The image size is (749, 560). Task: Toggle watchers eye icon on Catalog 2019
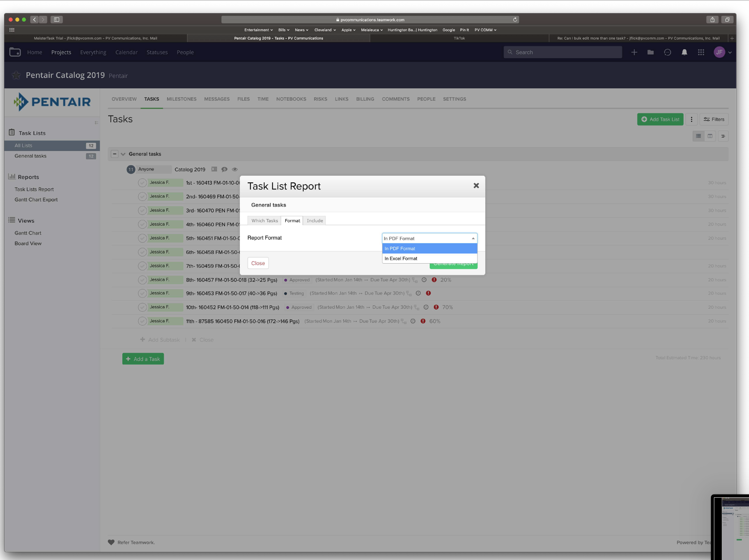(235, 169)
